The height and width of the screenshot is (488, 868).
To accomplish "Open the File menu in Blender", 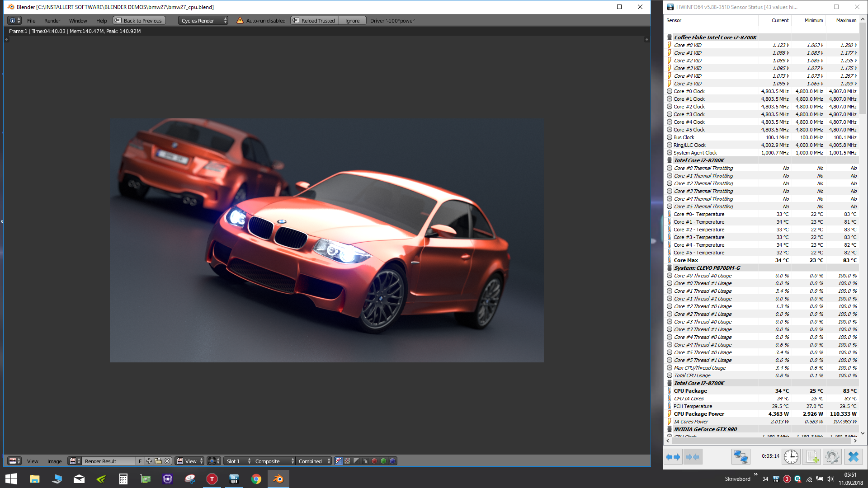I will click(31, 21).
